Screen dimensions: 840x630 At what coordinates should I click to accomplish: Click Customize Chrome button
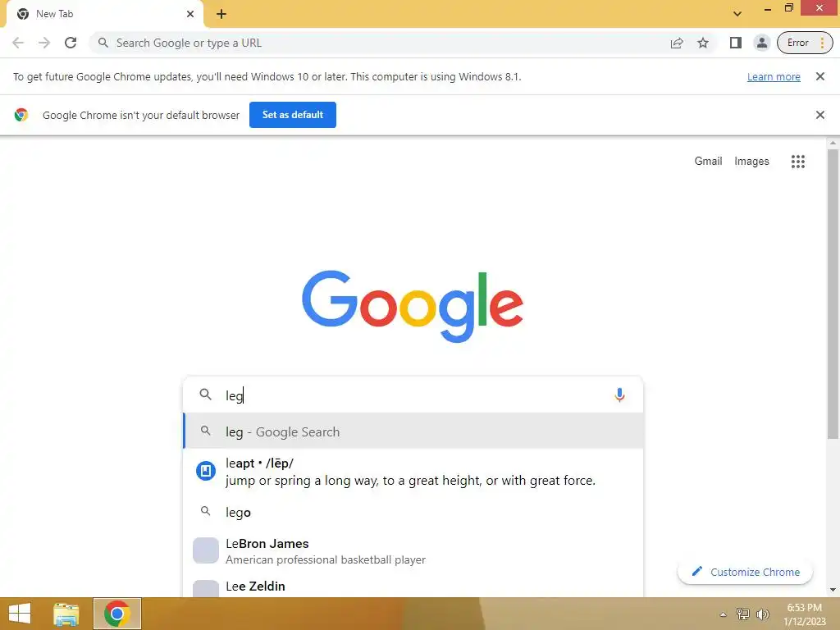tap(745, 572)
